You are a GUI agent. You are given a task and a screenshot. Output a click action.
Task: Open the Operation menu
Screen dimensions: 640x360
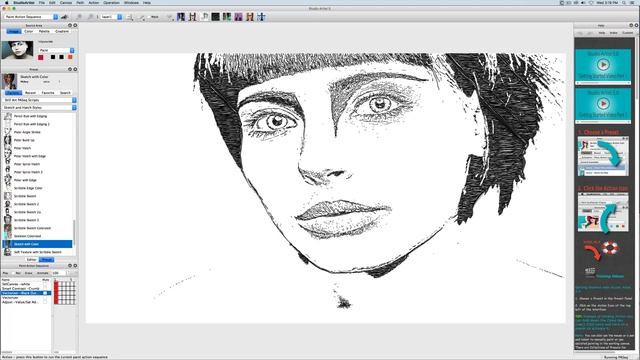click(111, 2)
